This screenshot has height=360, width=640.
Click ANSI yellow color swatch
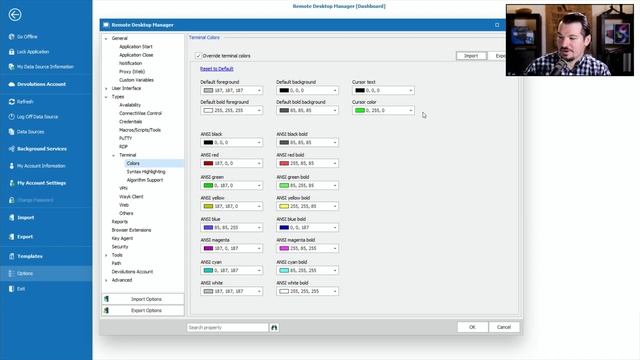click(x=208, y=207)
